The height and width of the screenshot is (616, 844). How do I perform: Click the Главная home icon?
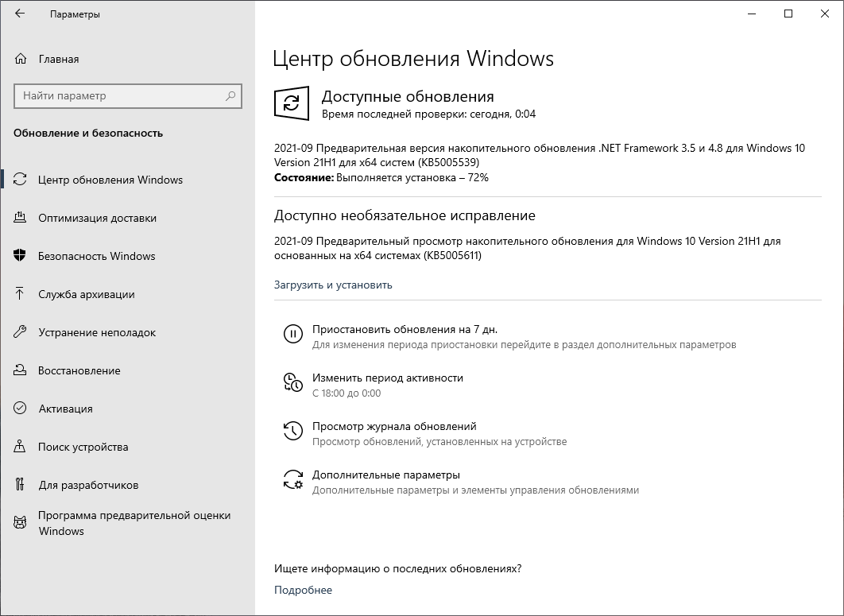coord(21,59)
